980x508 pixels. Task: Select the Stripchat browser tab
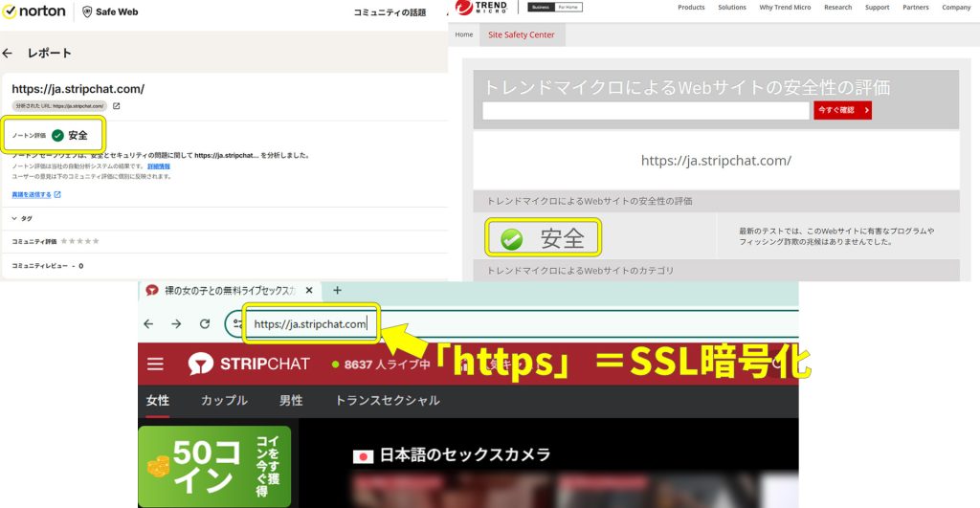230,291
